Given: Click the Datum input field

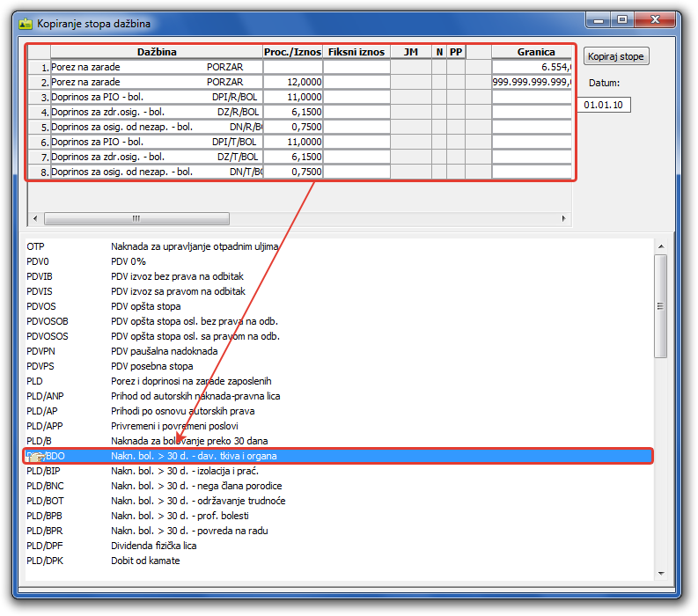Looking at the screenshot, I should click(606, 105).
